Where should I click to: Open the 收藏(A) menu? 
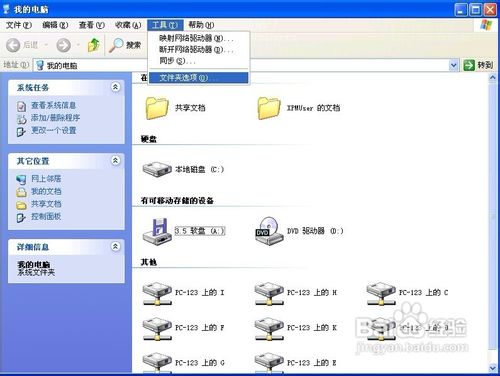[128, 25]
